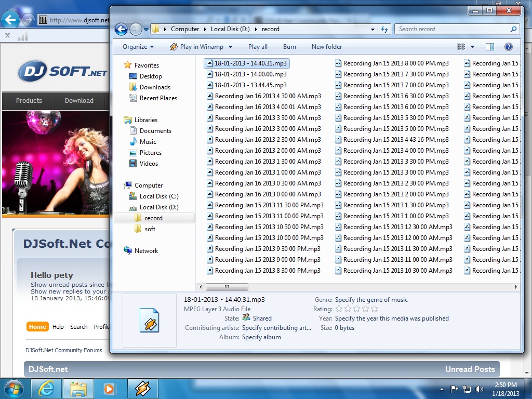
Task: Click the volume speaker tray icon
Action: click(479, 389)
